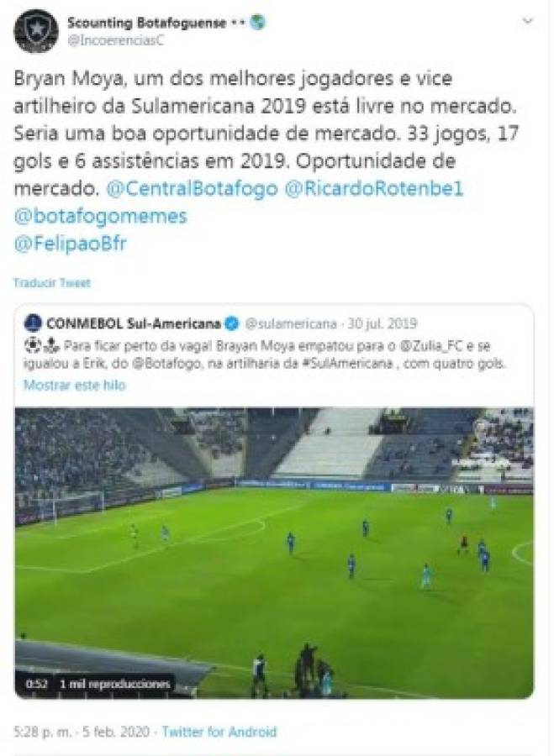Open the @botafogomemes mention

pos(100,216)
